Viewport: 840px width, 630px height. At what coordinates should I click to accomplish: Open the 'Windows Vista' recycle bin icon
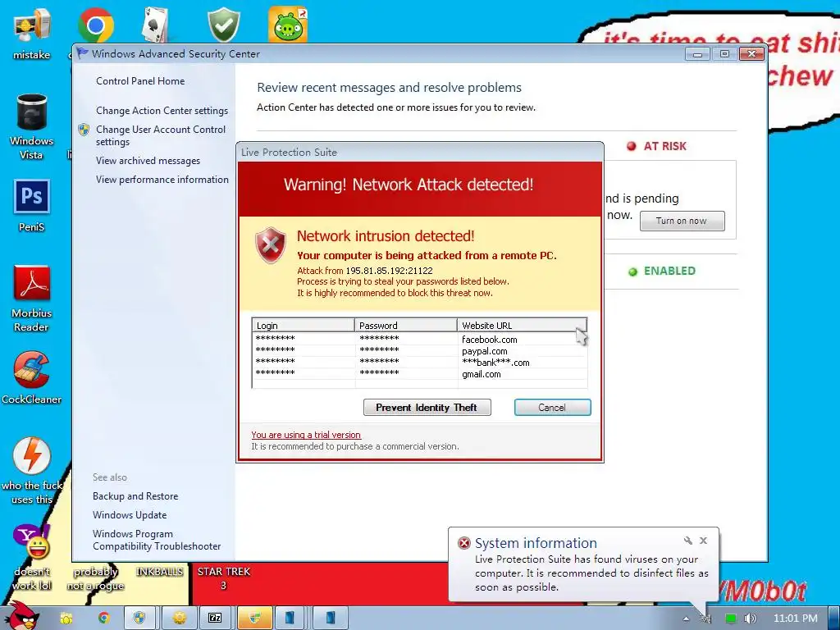click(x=32, y=126)
